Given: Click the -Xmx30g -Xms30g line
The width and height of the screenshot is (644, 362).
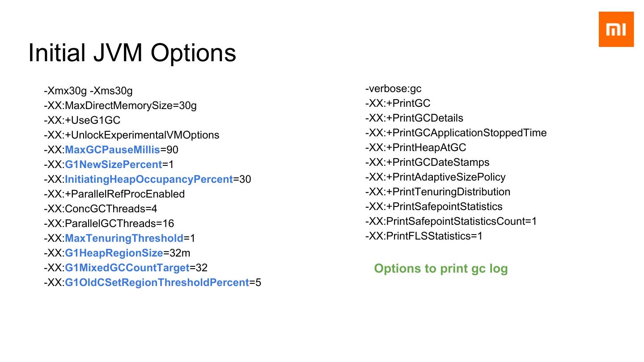Looking at the screenshot, I should pos(88,91).
